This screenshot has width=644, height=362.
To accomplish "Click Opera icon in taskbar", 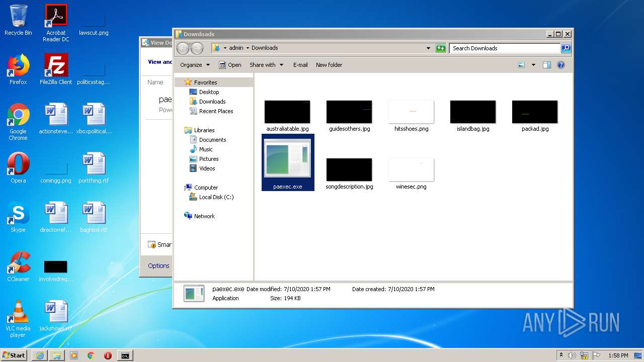I will click(108, 355).
